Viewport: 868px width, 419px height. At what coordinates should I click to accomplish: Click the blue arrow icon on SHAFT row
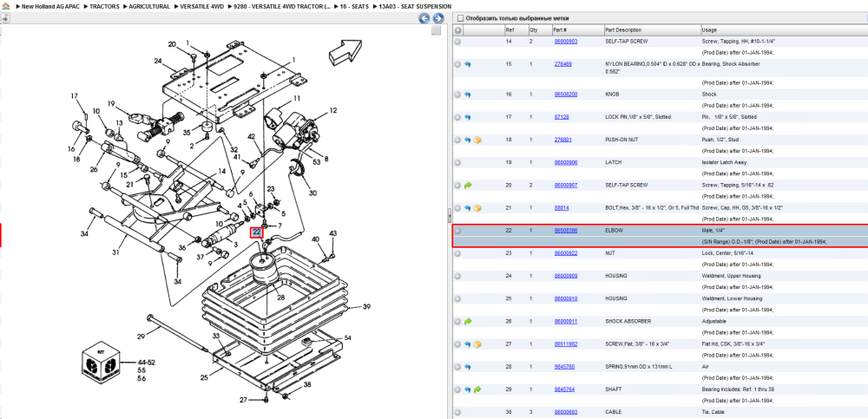click(x=467, y=390)
